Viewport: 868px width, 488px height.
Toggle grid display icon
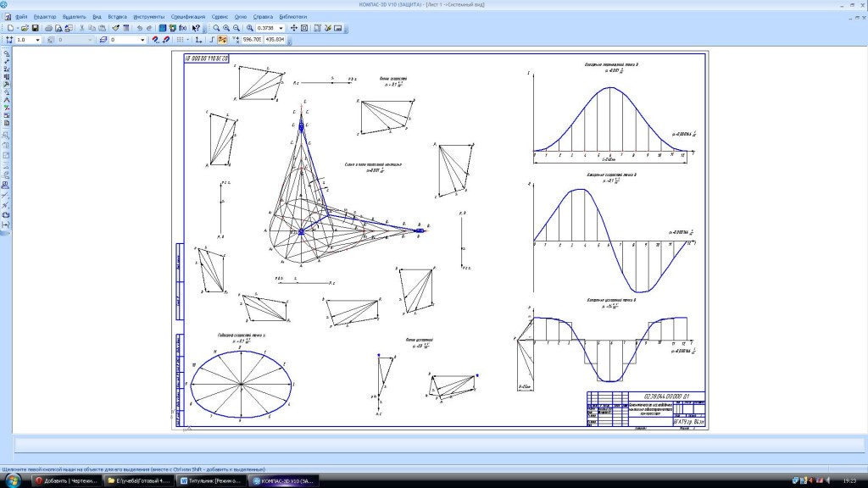tap(180, 40)
